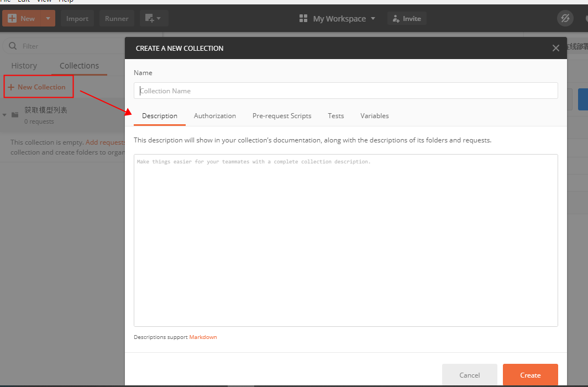Click the Add requests link
Image resolution: width=588 pixels, height=387 pixels.
coord(105,142)
